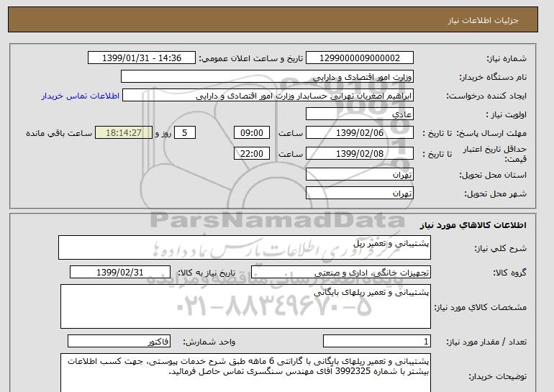Click the response deadline time 09:00
The width and height of the screenshot is (554, 392).
(x=252, y=133)
